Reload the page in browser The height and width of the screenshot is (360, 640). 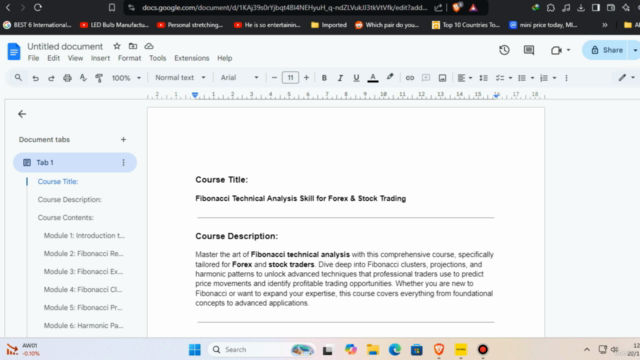[38, 7]
